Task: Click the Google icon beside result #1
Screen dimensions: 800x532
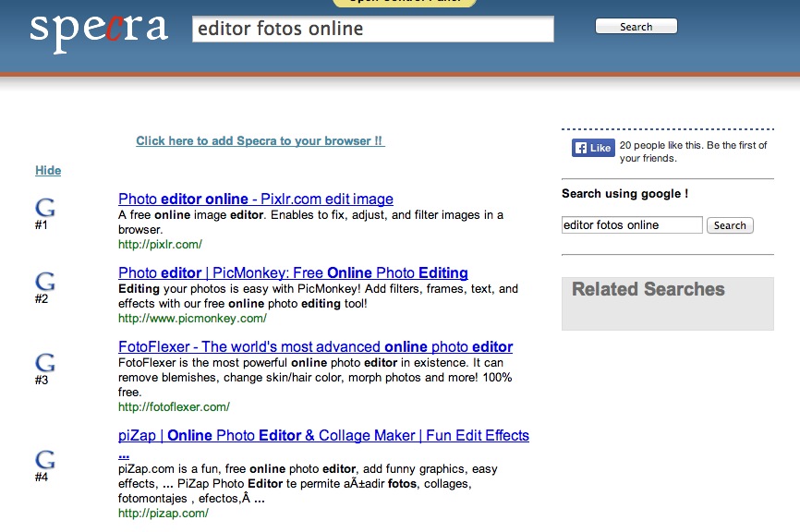Action: pos(44,207)
